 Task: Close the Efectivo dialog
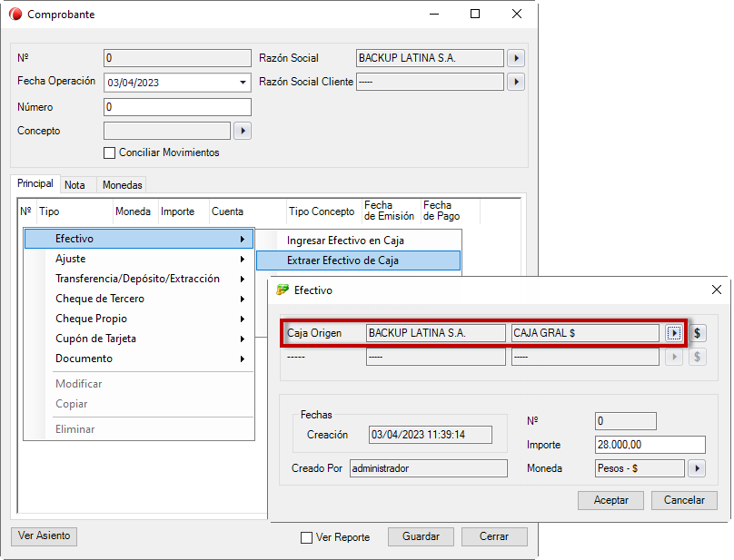716,290
